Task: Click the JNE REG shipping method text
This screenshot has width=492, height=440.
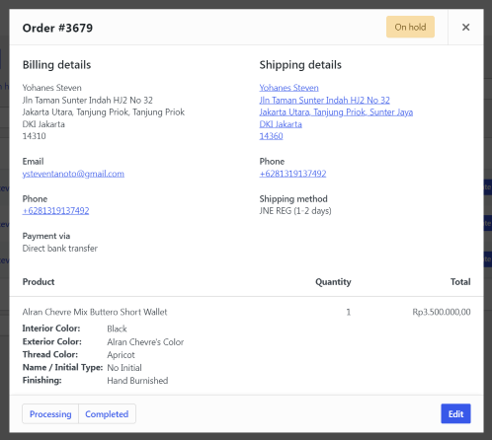Action: 295,211
